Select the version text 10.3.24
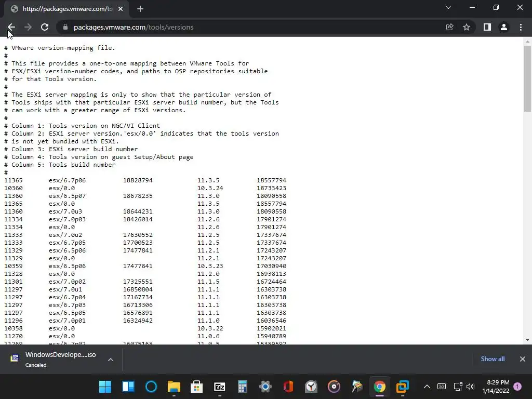 click(x=210, y=188)
